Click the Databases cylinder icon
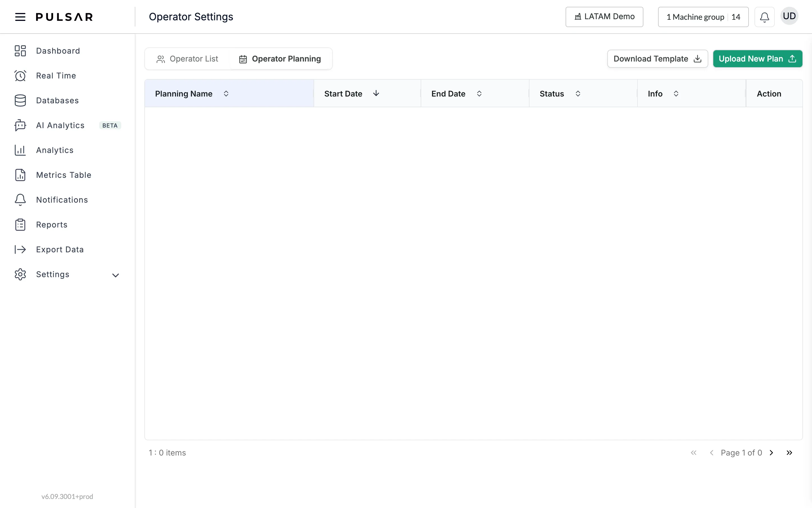This screenshot has width=812, height=508. (x=20, y=100)
